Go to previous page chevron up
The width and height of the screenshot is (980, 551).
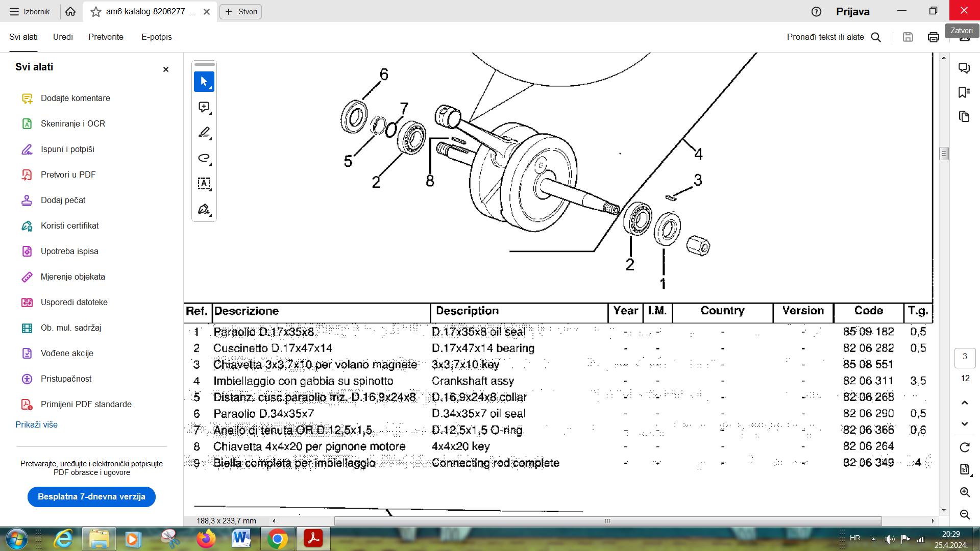click(964, 403)
